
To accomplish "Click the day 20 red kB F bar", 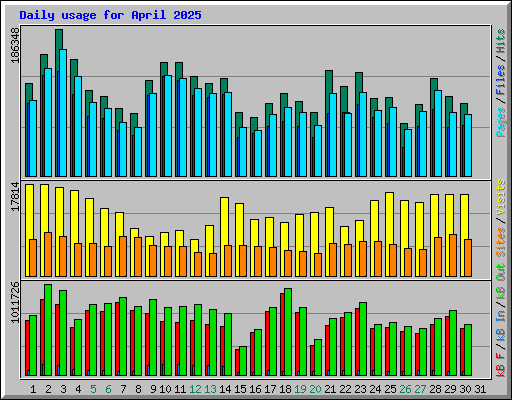I will 312,360.
